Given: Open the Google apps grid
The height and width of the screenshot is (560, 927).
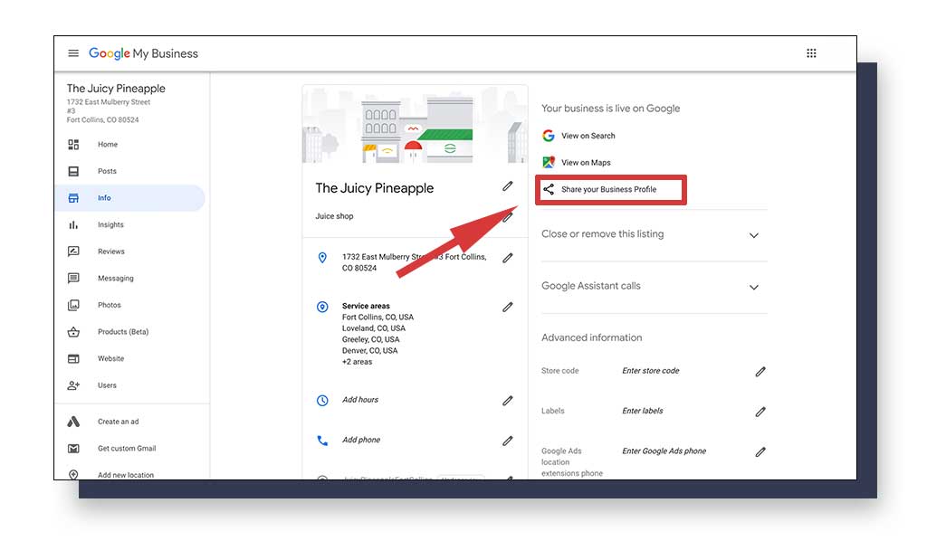Looking at the screenshot, I should [x=811, y=53].
